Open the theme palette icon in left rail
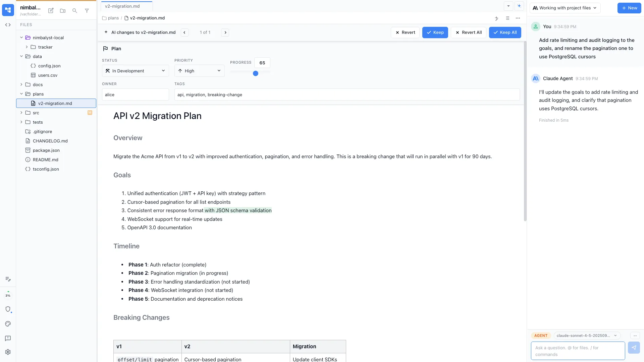Image resolution: width=644 pixels, height=362 pixels. tap(8, 324)
